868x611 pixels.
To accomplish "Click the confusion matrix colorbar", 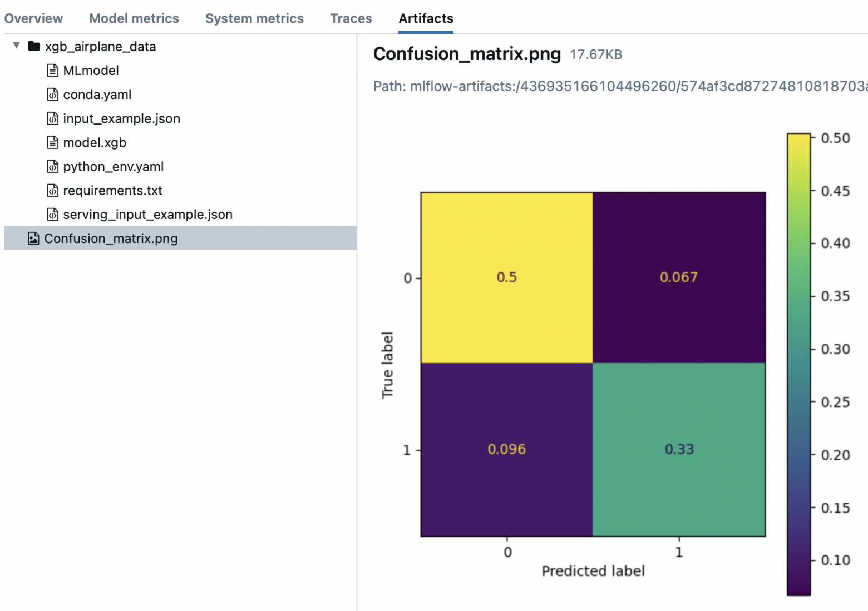I will click(798, 364).
